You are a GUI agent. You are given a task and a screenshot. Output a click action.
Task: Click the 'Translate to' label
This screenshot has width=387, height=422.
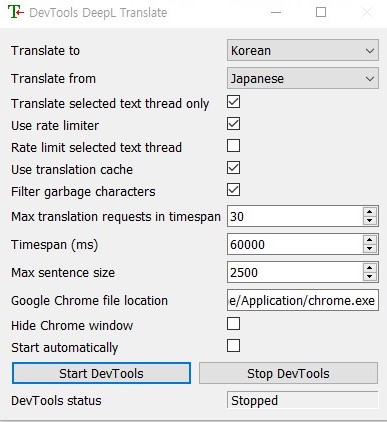coord(45,51)
